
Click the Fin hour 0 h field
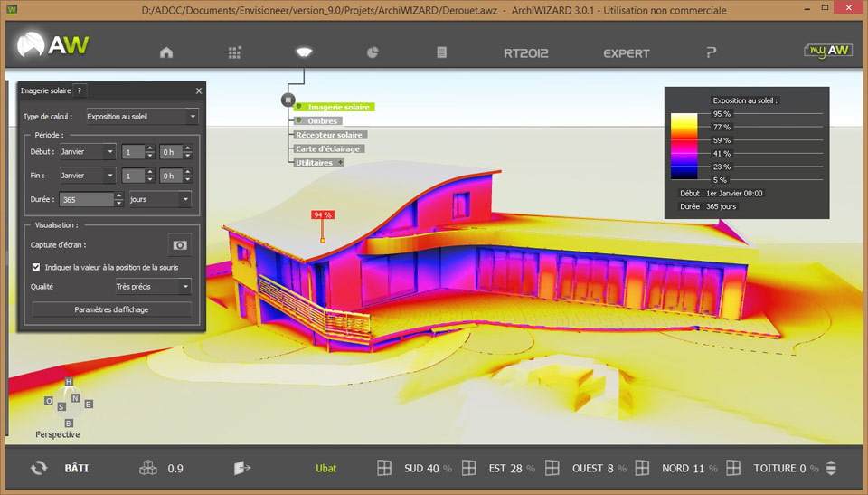click(171, 176)
